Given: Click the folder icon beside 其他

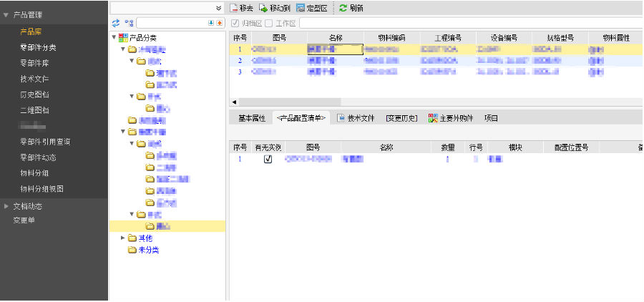Looking at the screenshot, I should pyautogui.click(x=132, y=238).
